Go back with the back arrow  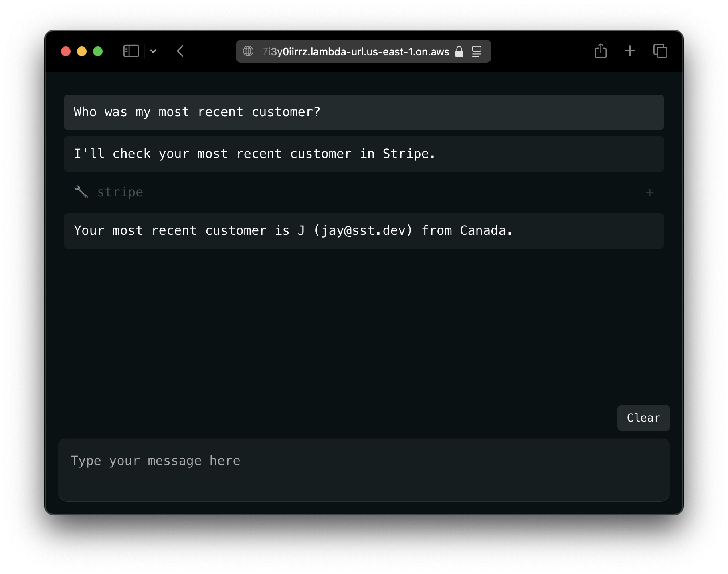[x=180, y=51]
